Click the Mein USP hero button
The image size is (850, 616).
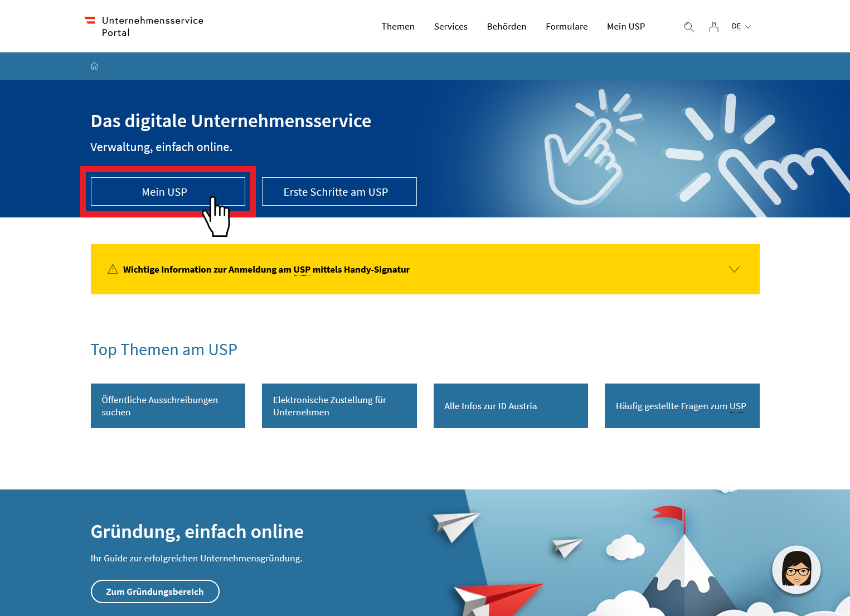click(x=168, y=192)
